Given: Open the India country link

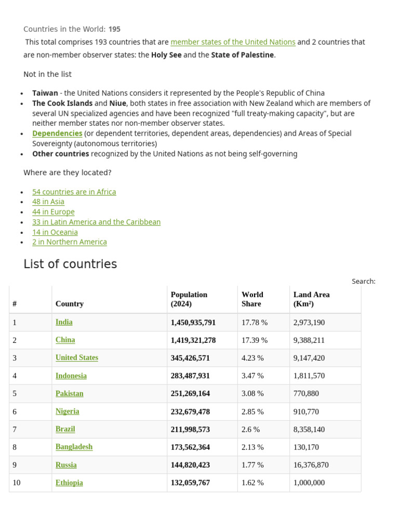Looking at the screenshot, I should click(x=64, y=322).
